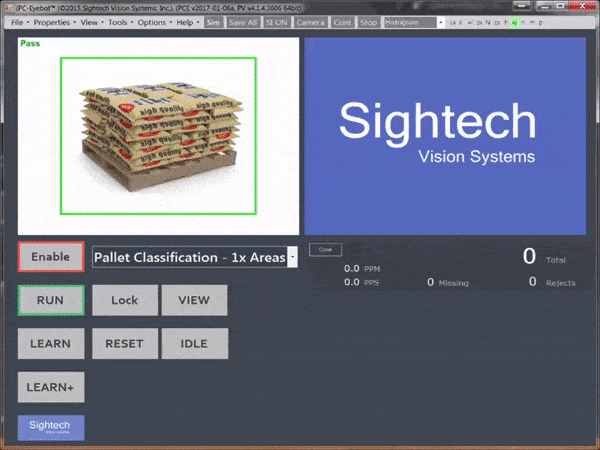Click the Cont toolbar button
600x450 pixels.
343,21
